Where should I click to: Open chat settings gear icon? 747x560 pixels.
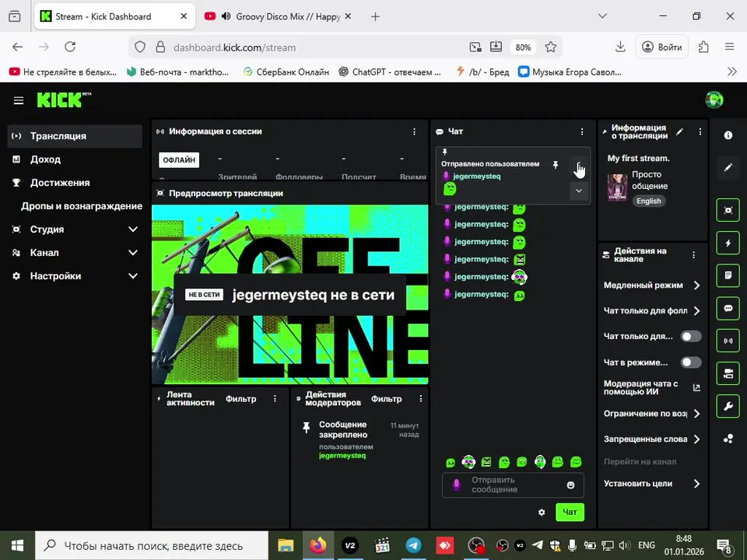[x=542, y=513]
